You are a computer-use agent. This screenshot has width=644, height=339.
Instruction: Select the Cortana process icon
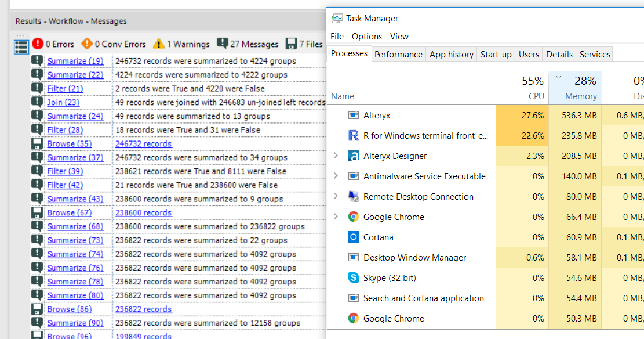(x=354, y=237)
